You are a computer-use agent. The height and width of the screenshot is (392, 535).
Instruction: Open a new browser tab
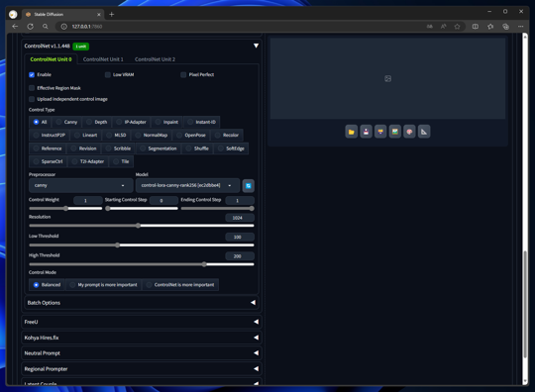(x=112, y=14)
